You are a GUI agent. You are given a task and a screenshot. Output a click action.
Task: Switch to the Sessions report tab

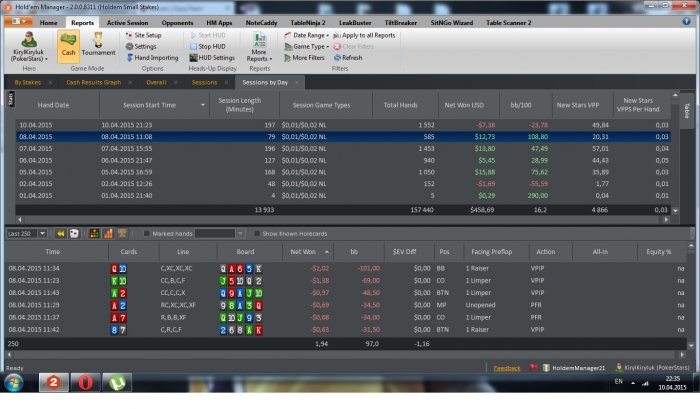204,82
